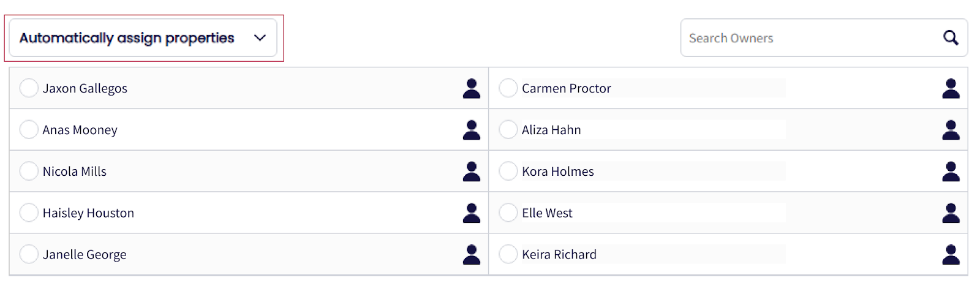
Task: Click the person icon beside Carmen Proctor
Action: coord(950,88)
